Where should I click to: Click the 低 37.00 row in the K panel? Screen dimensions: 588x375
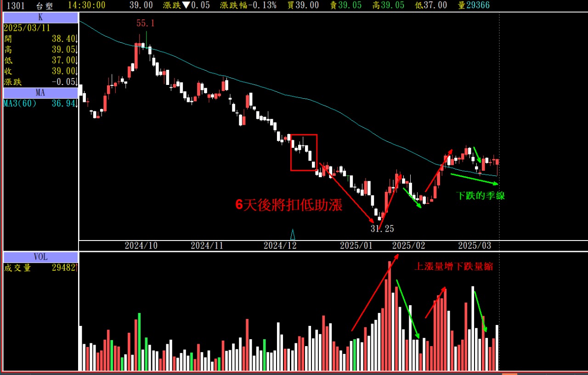(x=40, y=61)
